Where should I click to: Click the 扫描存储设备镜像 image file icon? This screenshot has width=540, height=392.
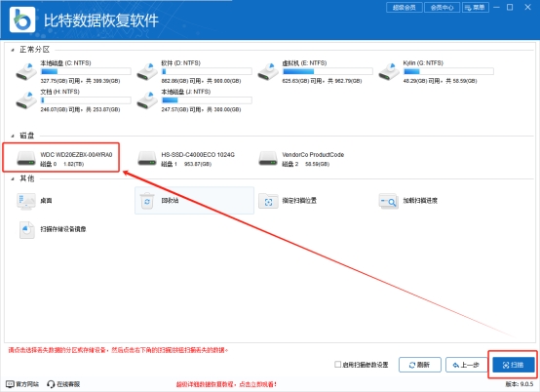point(26,230)
